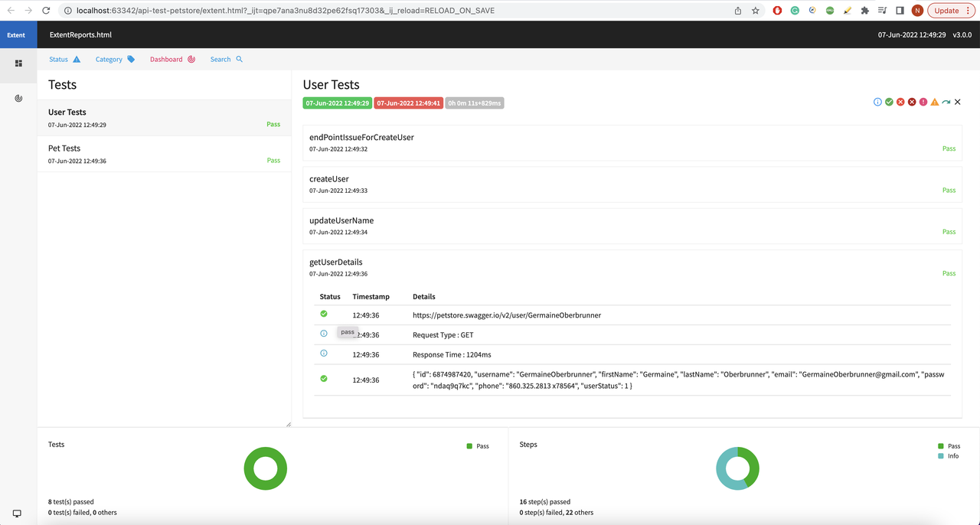This screenshot has width=980, height=525.
Task: Open the compass extension icon
Action: [812, 11]
